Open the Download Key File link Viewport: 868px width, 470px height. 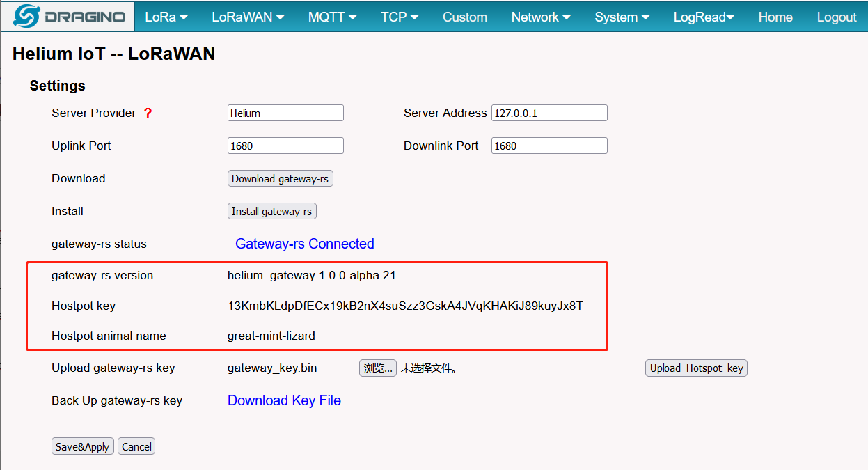click(284, 400)
